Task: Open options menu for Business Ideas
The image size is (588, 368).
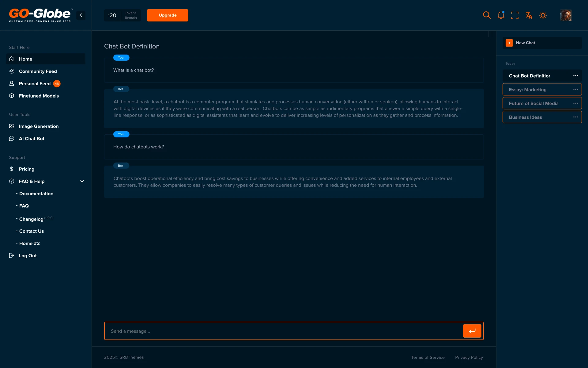Action: click(575, 117)
